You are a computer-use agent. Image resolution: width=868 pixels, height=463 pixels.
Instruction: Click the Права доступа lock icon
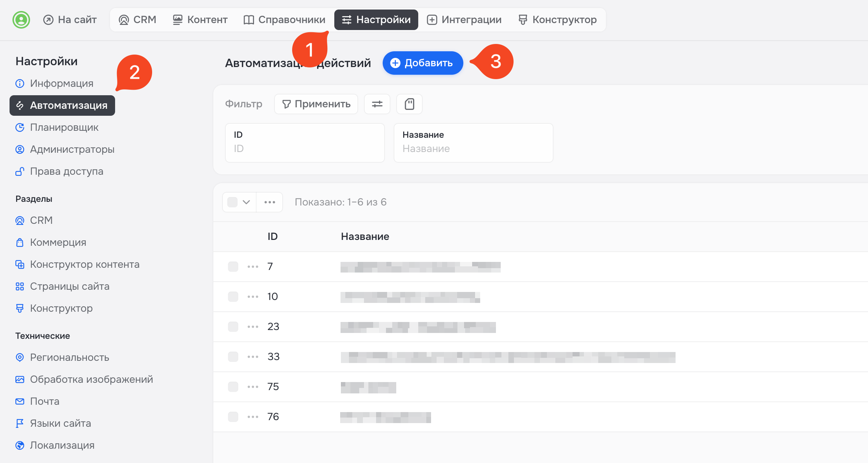pyautogui.click(x=20, y=171)
